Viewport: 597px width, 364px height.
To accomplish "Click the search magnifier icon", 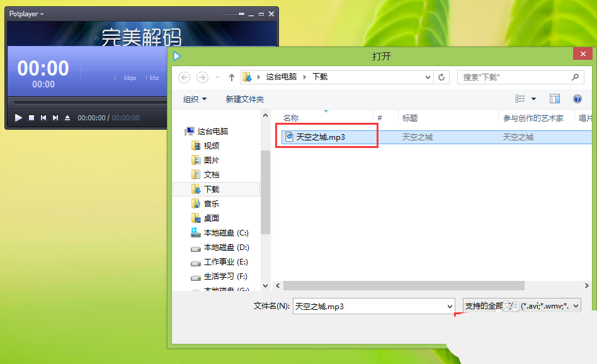I will 576,77.
